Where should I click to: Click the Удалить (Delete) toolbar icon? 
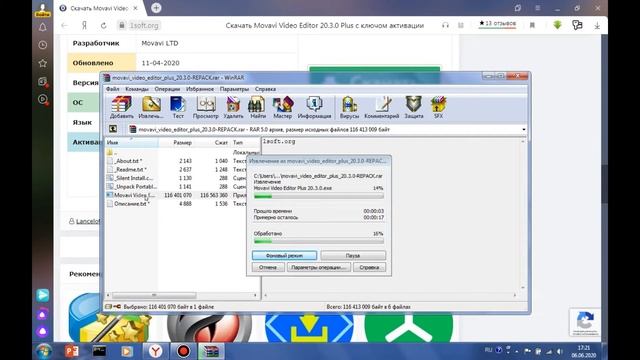coord(233,107)
